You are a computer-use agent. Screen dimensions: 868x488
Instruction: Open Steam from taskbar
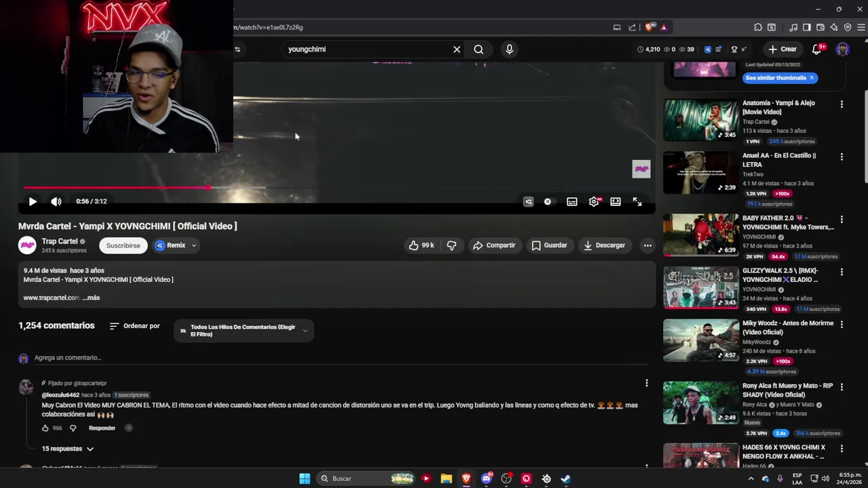tap(566, 479)
